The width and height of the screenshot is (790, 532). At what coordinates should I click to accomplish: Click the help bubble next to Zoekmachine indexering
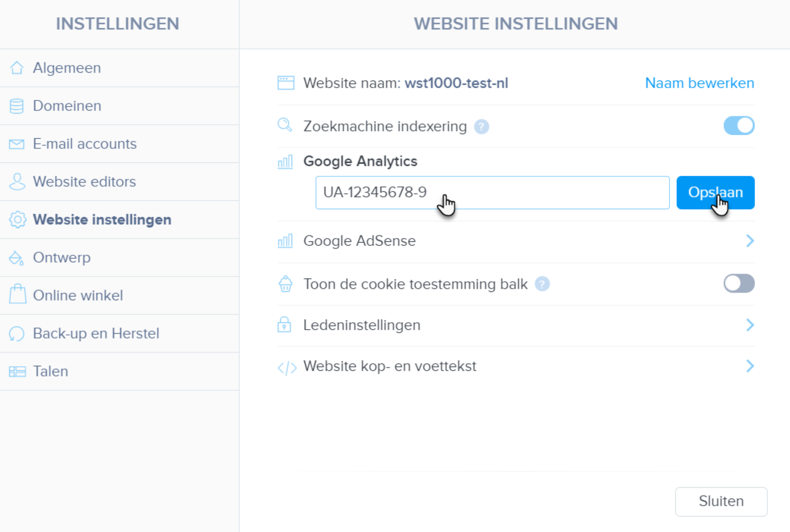point(481,127)
